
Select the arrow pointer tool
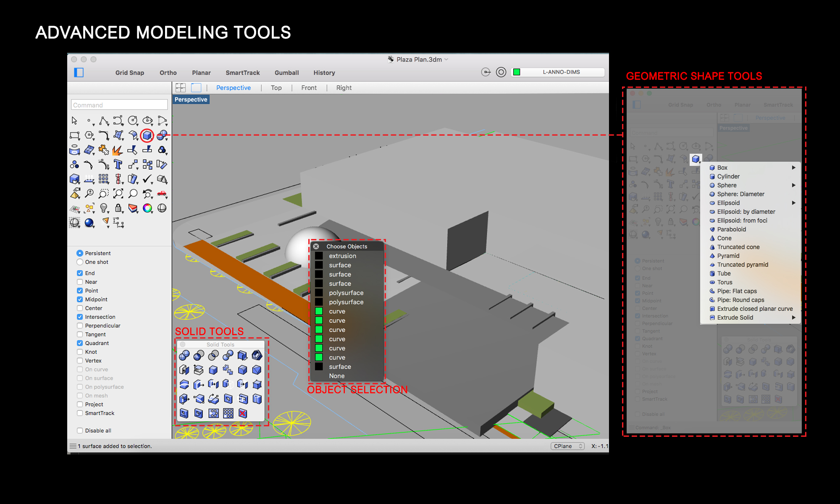point(74,121)
